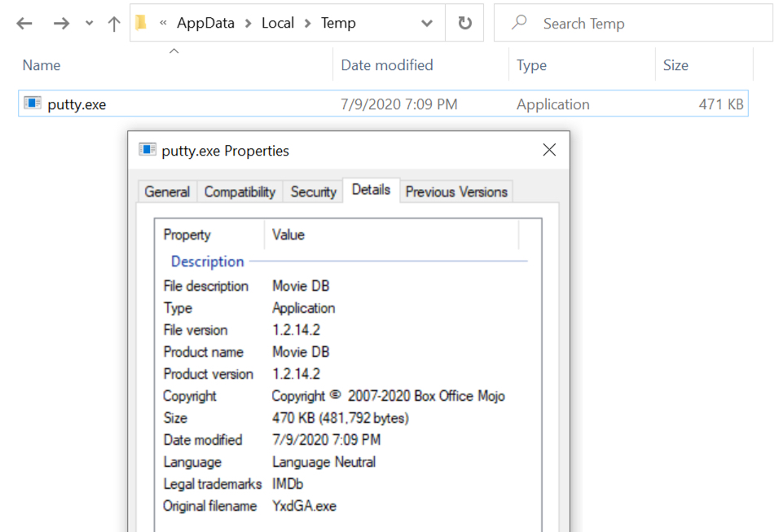The image size is (779, 532).
Task: Go forward using the right arrow
Action: point(61,24)
